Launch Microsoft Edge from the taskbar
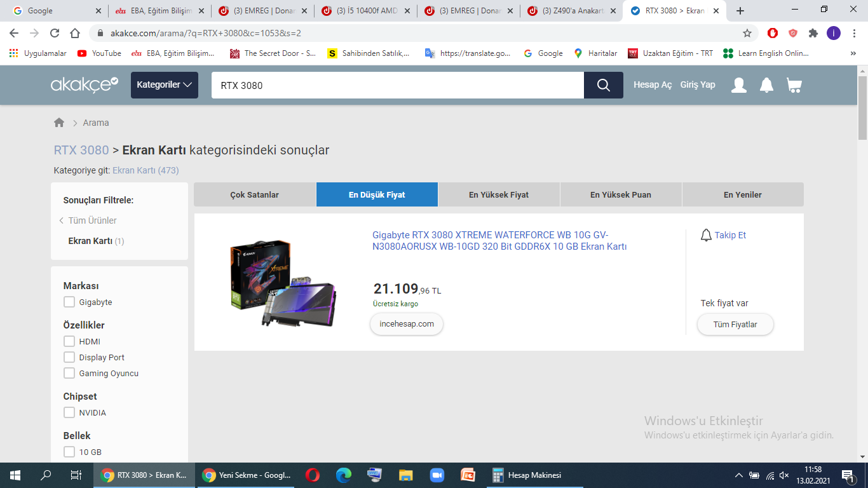 (343, 475)
